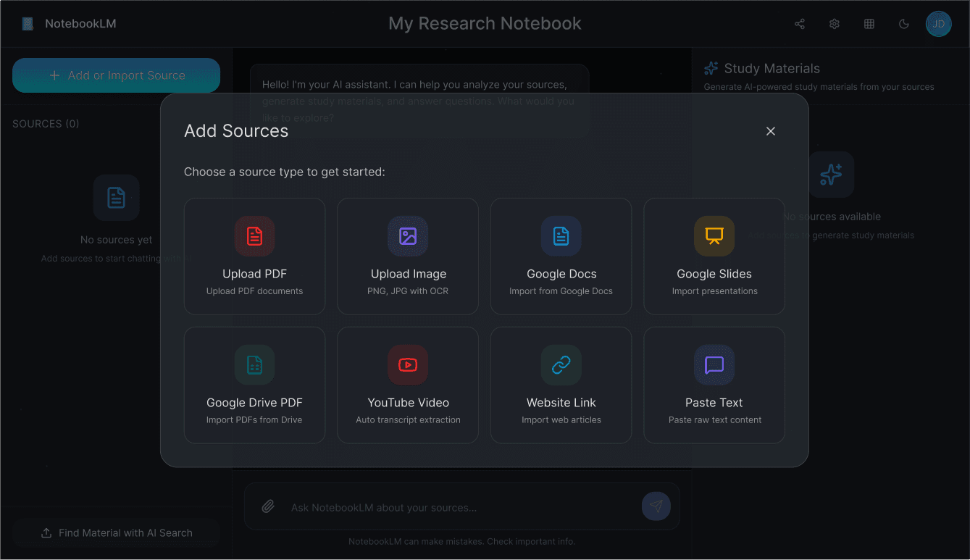Select the Upload PDF label
The image size is (970, 560).
click(x=254, y=274)
